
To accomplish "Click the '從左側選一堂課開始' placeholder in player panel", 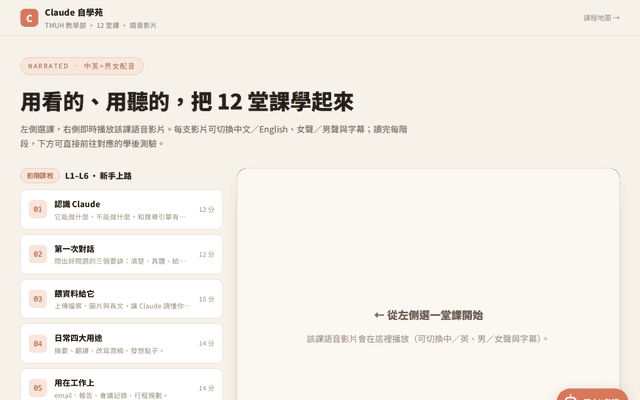I will point(428,315).
